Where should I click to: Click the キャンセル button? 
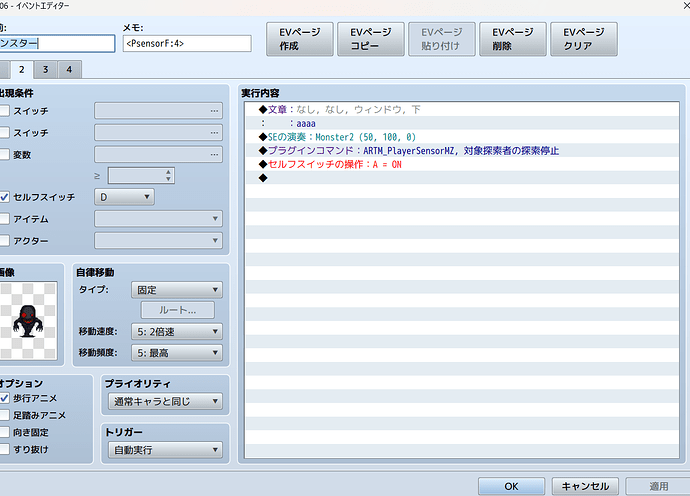click(x=585, y=486)
